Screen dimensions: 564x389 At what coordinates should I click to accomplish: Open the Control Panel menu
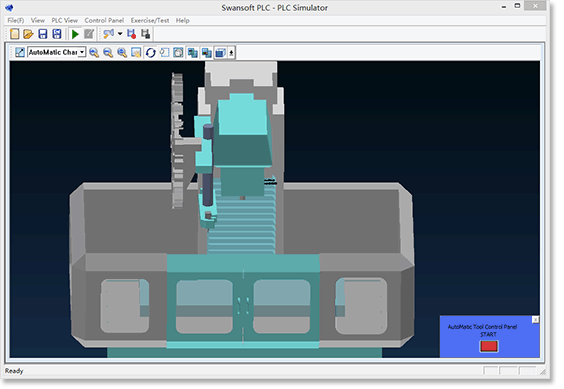coord(104,21)
